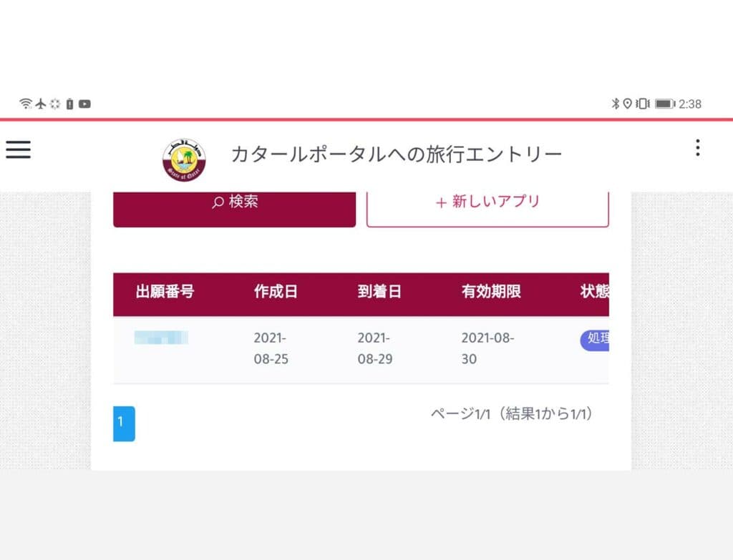The width and height of the screenshot is (733, 560).
Task: Open the blurred application number link
Action: pos(161,337)
